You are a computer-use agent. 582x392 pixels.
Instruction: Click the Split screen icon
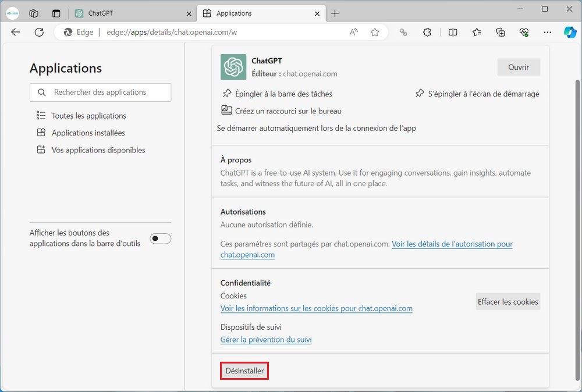click(x=453, y=33)
